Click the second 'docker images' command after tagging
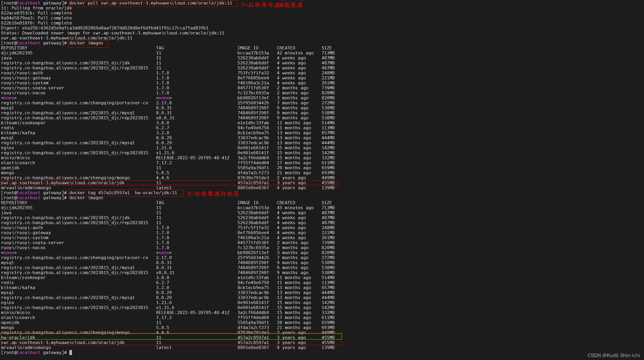The image size is (644, 360). coord(86,198)
